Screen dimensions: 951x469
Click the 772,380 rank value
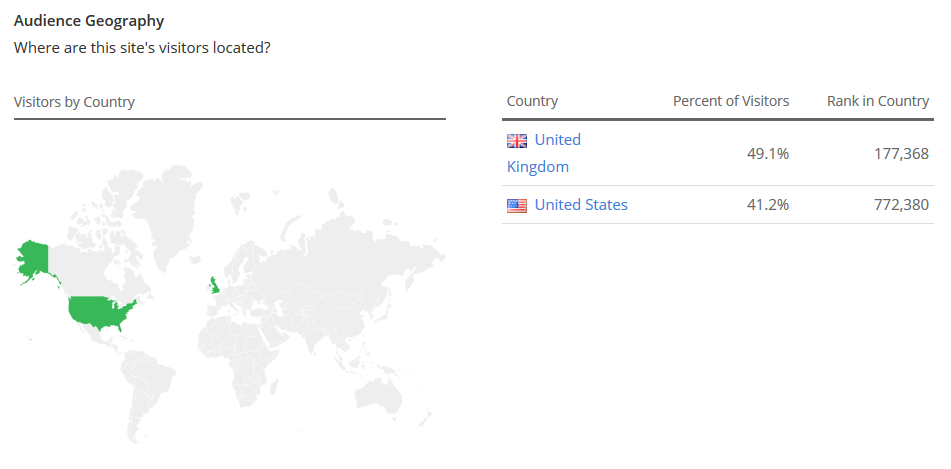[901, 205]
